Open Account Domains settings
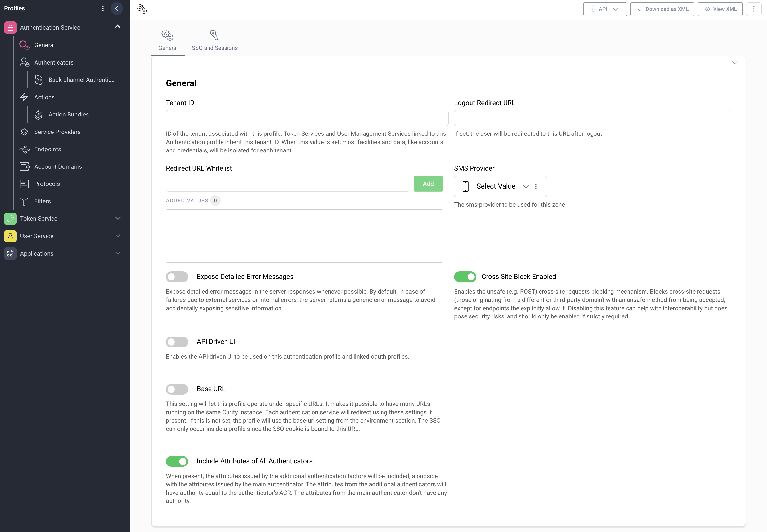The image size is (767, 532). 58,166
